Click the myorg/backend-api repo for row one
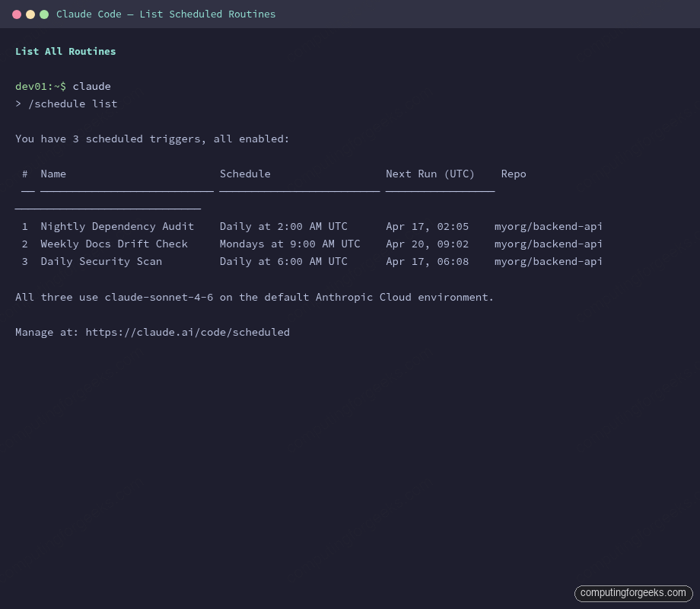Image resolution: width=700 pixels, height=609 pixels. [549, 226]
